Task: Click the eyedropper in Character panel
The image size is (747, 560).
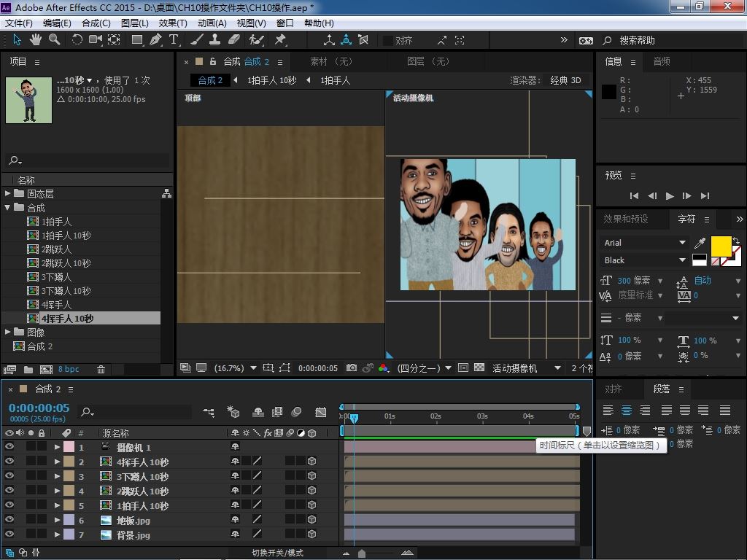Action: (700, 243)
